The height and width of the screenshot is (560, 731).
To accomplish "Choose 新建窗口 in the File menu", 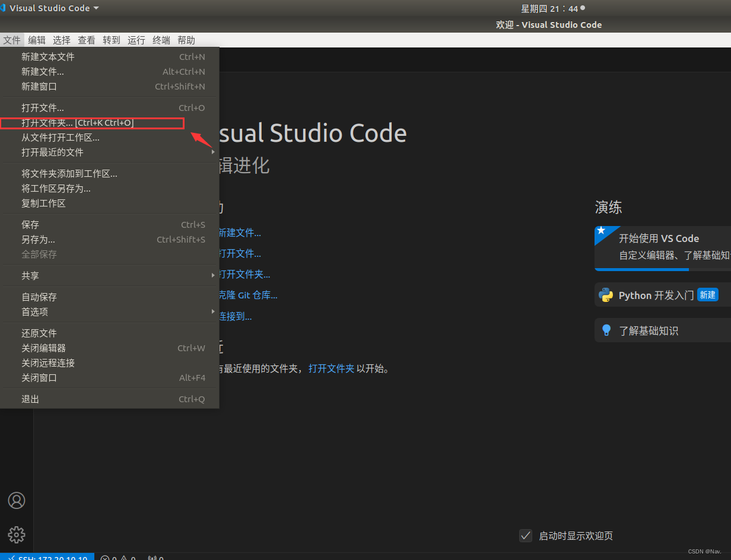I will click(x=110, y=87).
